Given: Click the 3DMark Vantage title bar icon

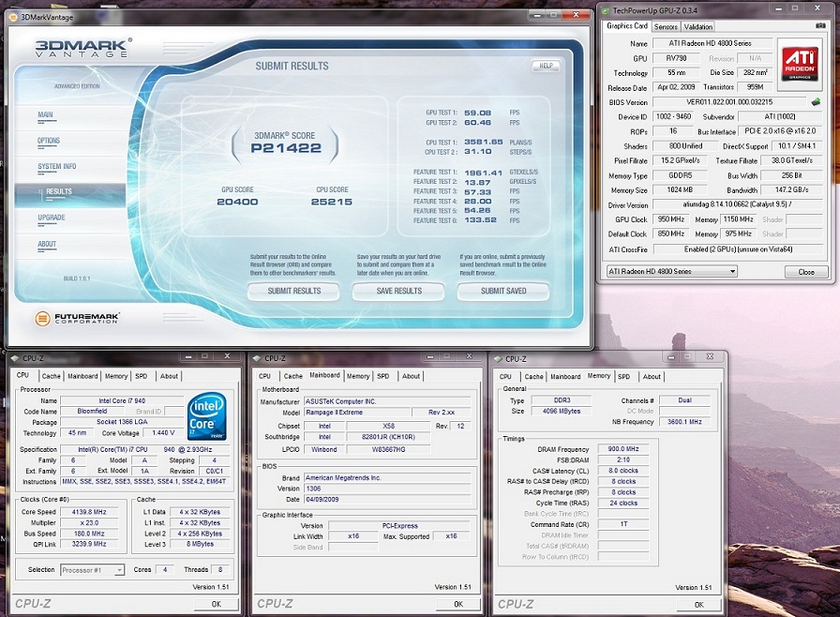Looking at the screenshot, I should [x=14, y=17].
